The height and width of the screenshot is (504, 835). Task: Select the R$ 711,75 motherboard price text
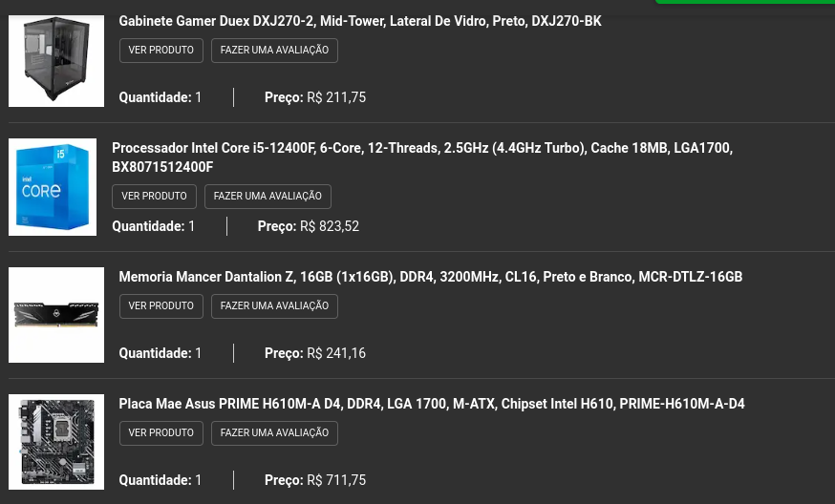coord(336,480)
